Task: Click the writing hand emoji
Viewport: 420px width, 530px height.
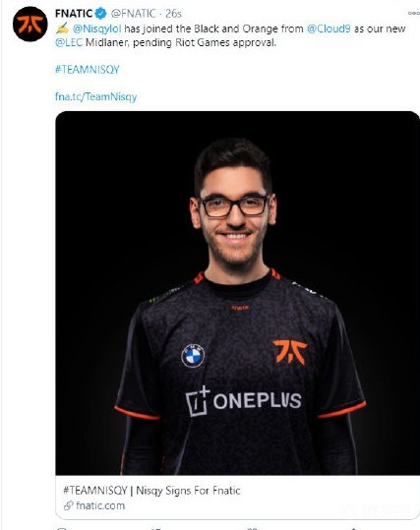Action: pyautogui.click(x=62, y=29)
